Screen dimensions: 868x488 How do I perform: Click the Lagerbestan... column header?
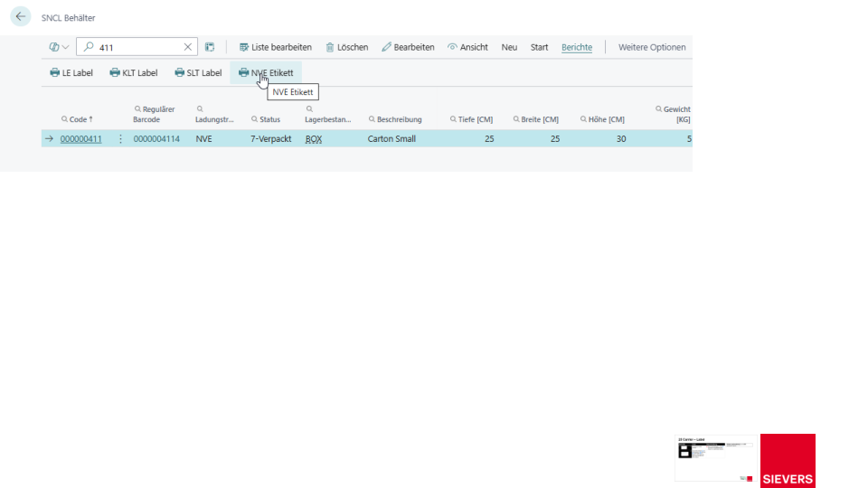point(327,114)
